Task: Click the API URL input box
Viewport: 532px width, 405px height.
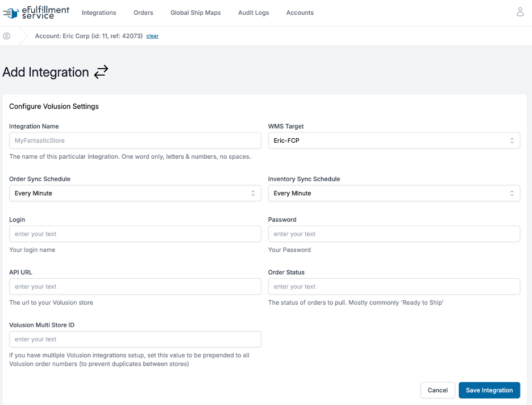Action: pos(135,287)
